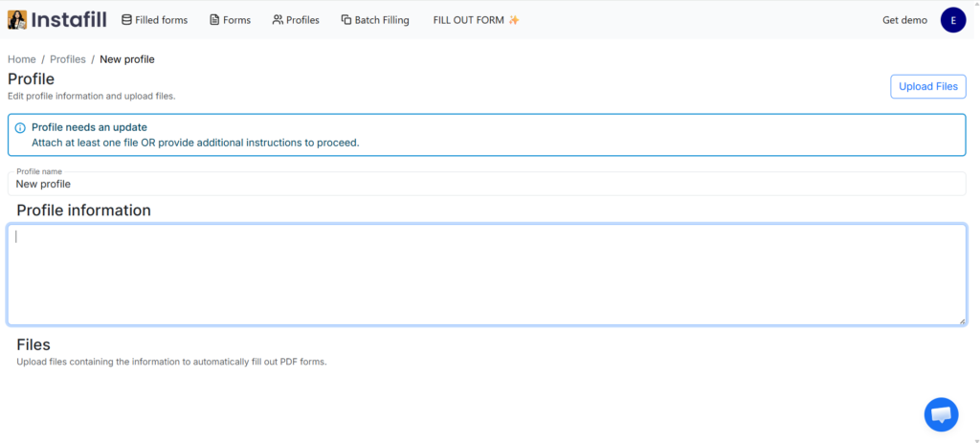Select the Batch Filling nav label
The image size is (980, 443).
(381, 20)
